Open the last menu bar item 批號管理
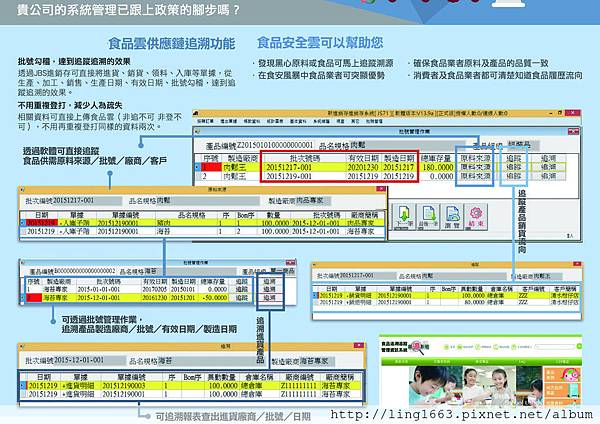This screenshot has width=600, height=424. (x=374, y=121)
